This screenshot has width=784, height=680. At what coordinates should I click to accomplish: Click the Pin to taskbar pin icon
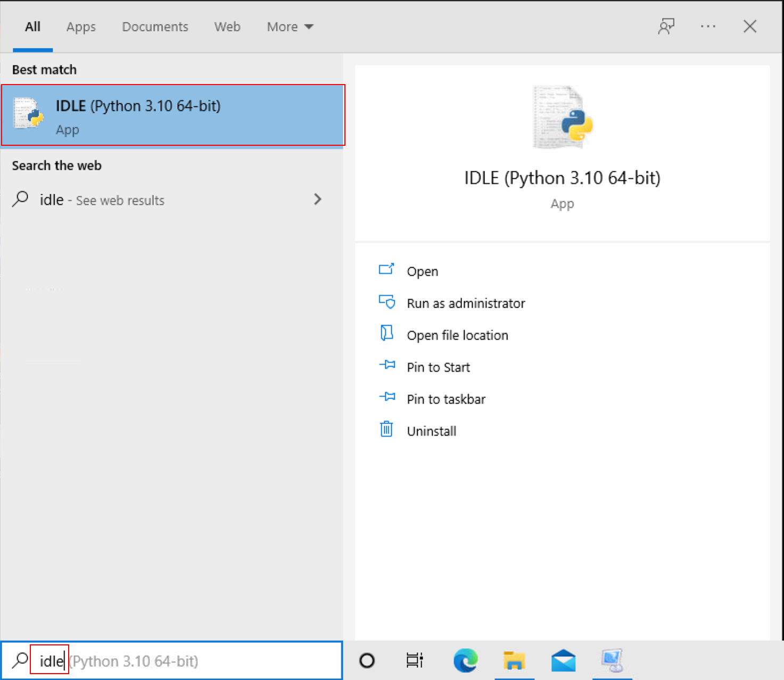pos(387,397)
